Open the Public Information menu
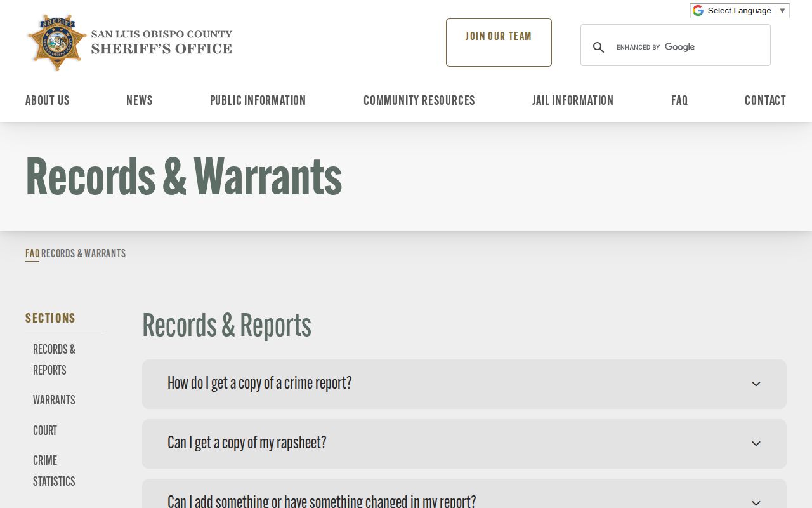 coord(258,100)
